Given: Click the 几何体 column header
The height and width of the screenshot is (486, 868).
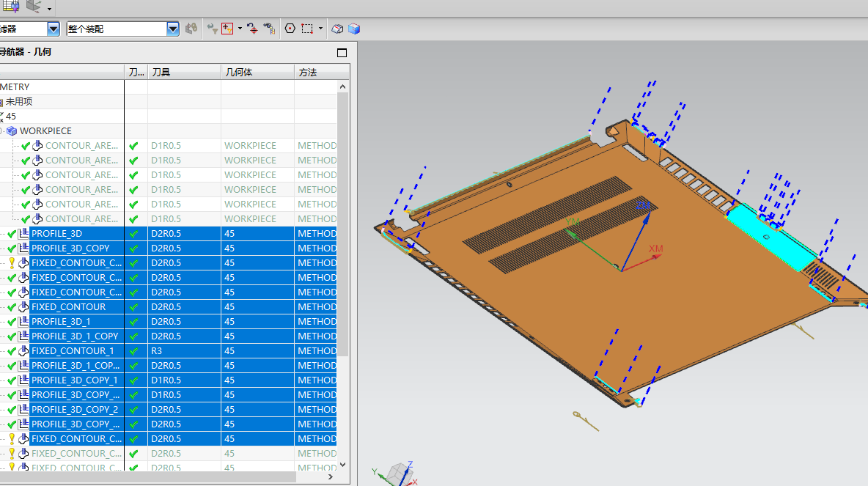Looking at the screenshot, I should tap(239, 72).
